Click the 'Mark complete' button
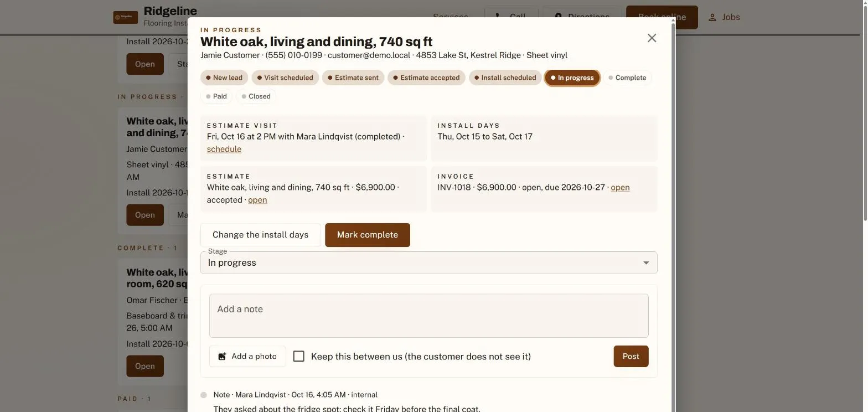Screen dimensions: 868x412 click(368, 235)
